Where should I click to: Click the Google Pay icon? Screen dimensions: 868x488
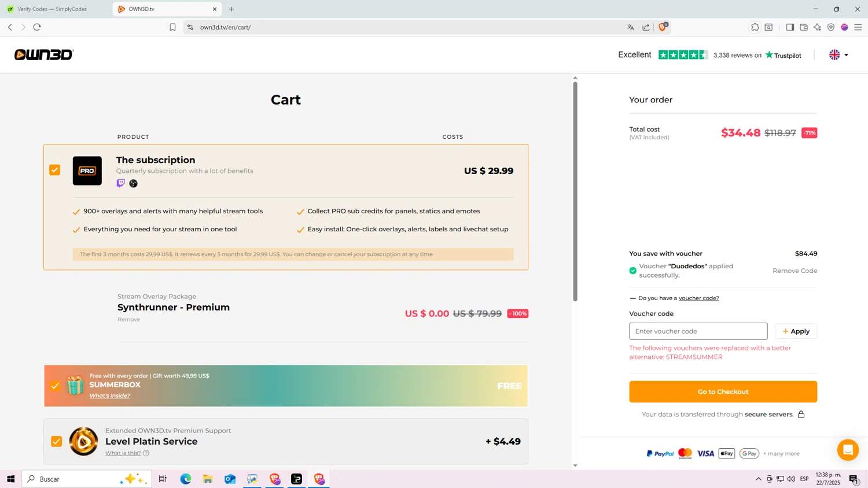(x=749, y=453)
